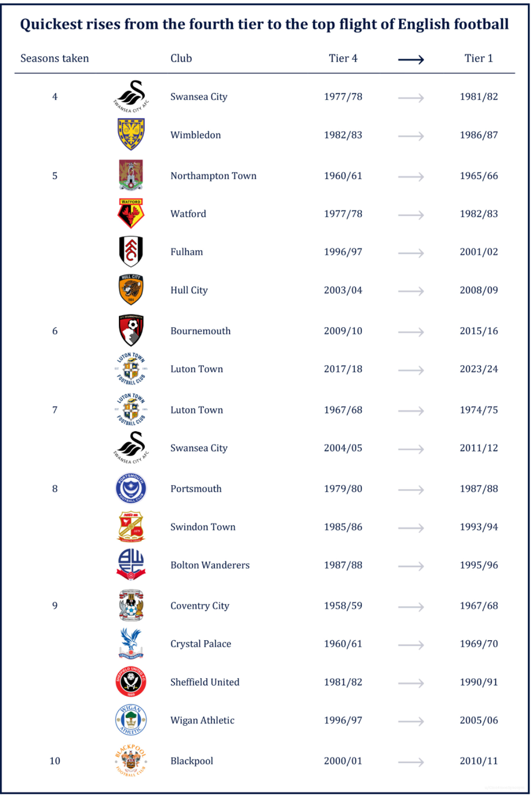Click the Northampton Town crest
Viewport: 532px width, 796px height.
131,175
